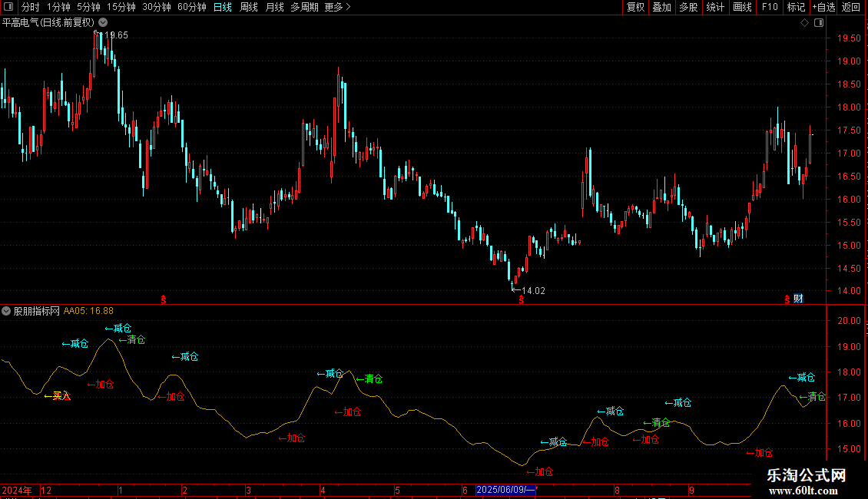Viewport: 868px width, 499px height.
Task: Click the 2025/06/09 date marker on timeline
Action: 506,490
